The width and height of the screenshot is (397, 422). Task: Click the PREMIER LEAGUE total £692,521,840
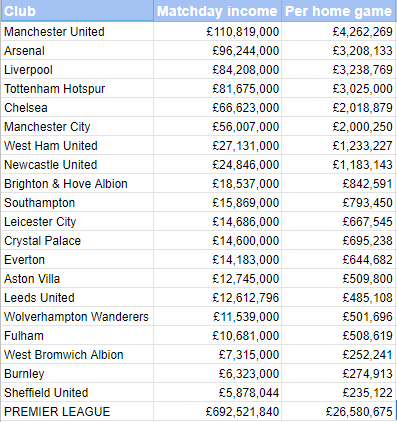point(217,412)
